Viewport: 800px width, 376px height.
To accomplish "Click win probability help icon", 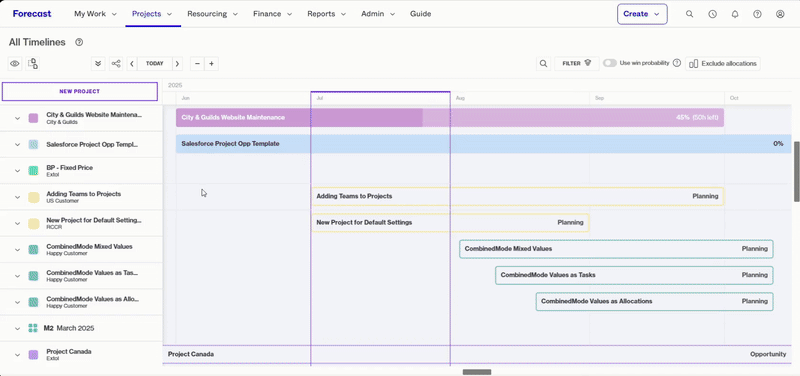I will click(677, 63).
